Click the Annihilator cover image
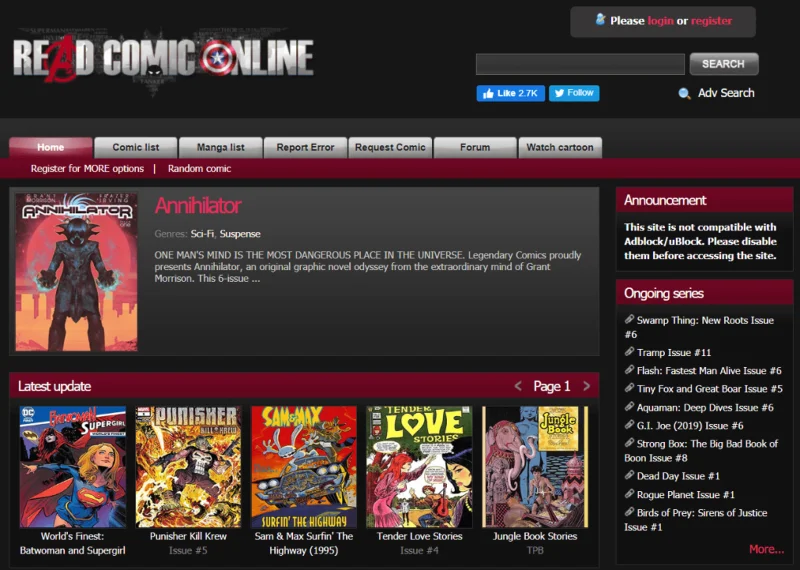800x570 pixels. tap(76, 271)
